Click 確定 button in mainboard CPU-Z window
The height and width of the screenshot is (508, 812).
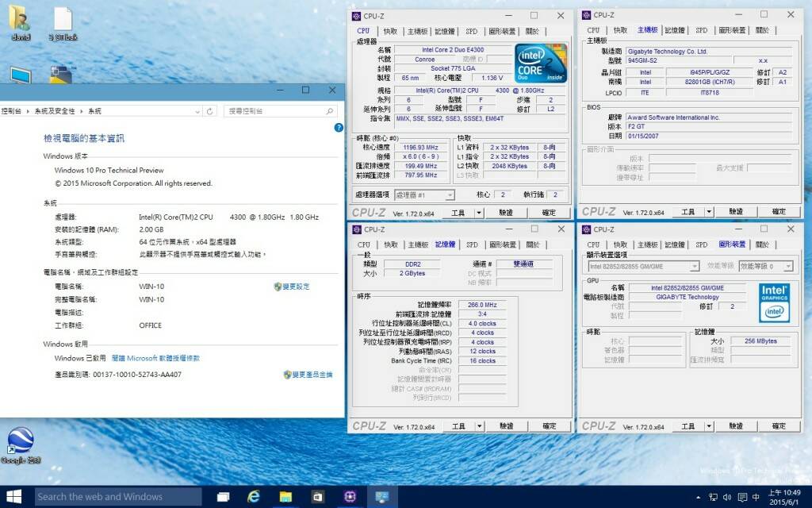pos(779,211)
